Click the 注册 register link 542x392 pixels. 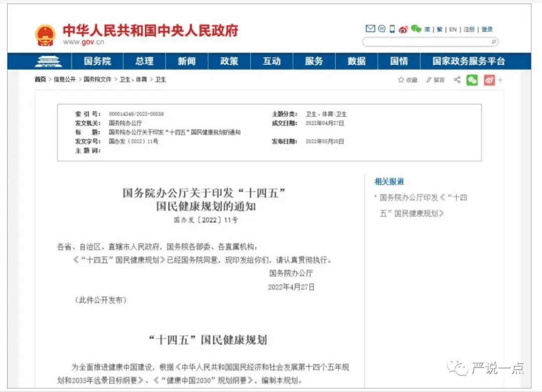tap(469, 30)
